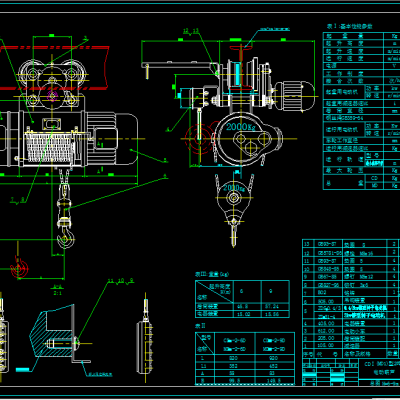Select the 352 value in the dimension table
Image resolution: width=400 pixels, height=400 pixels.
point(234,366)
